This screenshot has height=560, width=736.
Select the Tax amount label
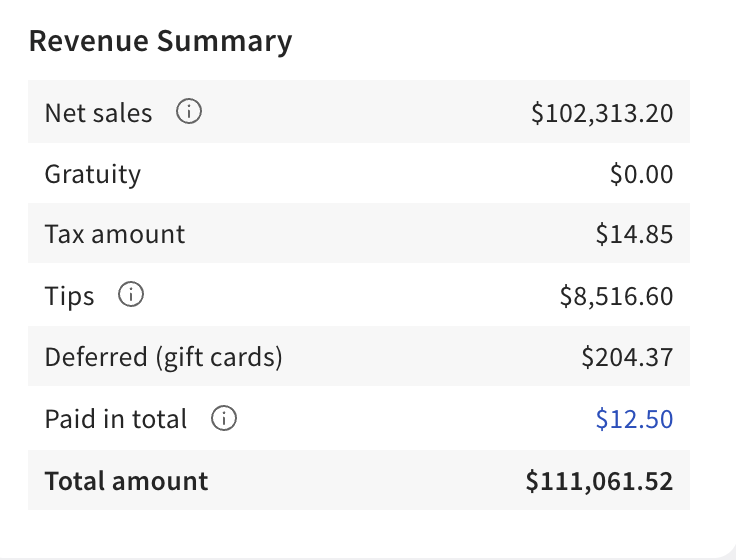(x=115, y=235)
